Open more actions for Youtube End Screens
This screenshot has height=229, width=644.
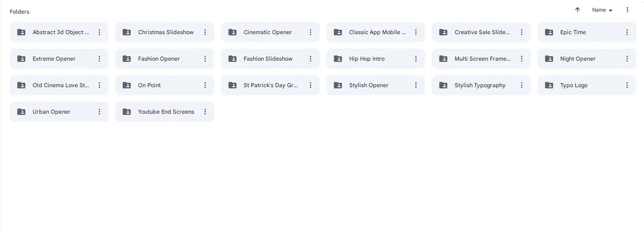(x=205, y=112)
